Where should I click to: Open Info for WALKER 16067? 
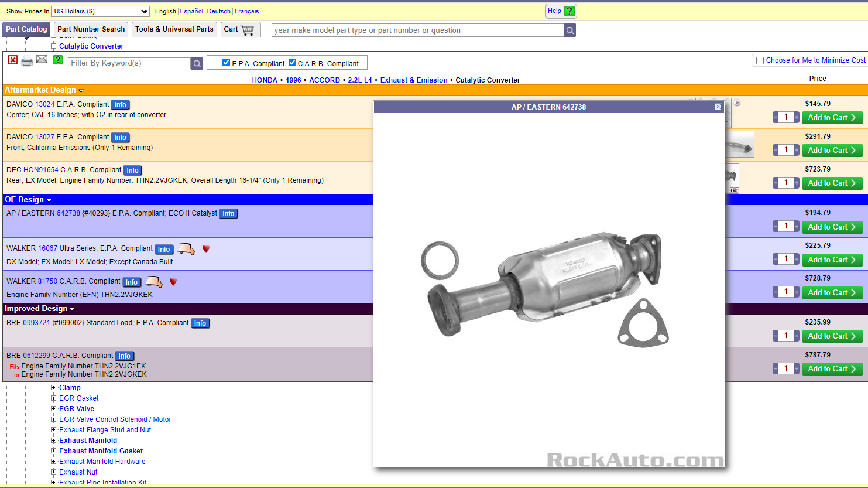164,249
